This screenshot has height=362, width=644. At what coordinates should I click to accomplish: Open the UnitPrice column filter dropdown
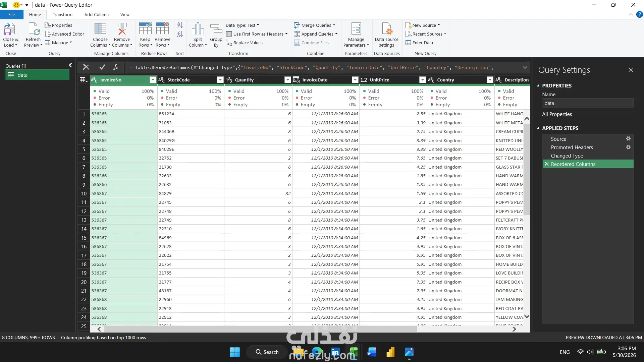pos(423,80)
